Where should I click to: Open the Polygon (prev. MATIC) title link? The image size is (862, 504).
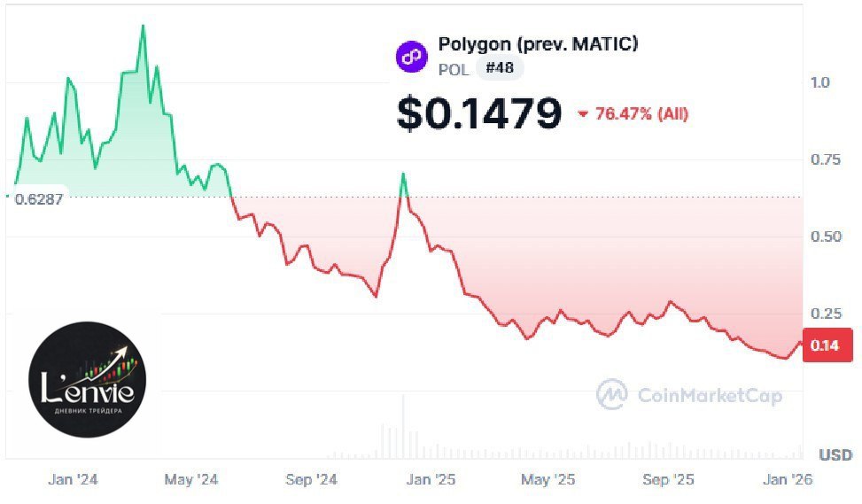point(538,43)
